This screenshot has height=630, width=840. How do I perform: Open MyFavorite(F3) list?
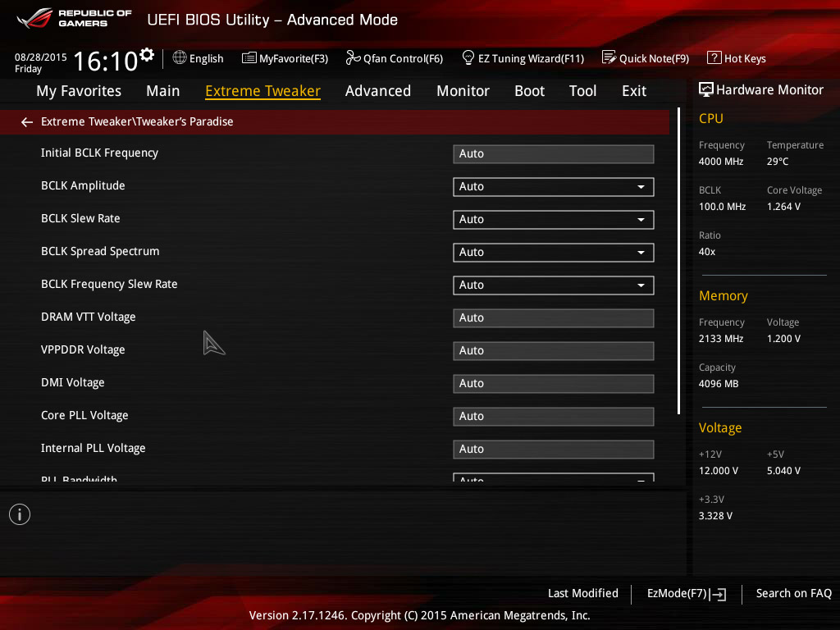(x=285, y=58)
